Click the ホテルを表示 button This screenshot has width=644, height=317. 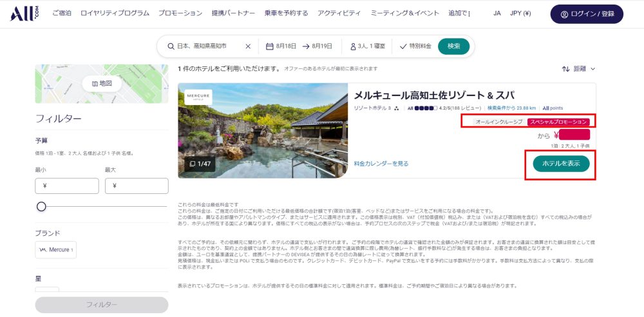tap(561, 164)
